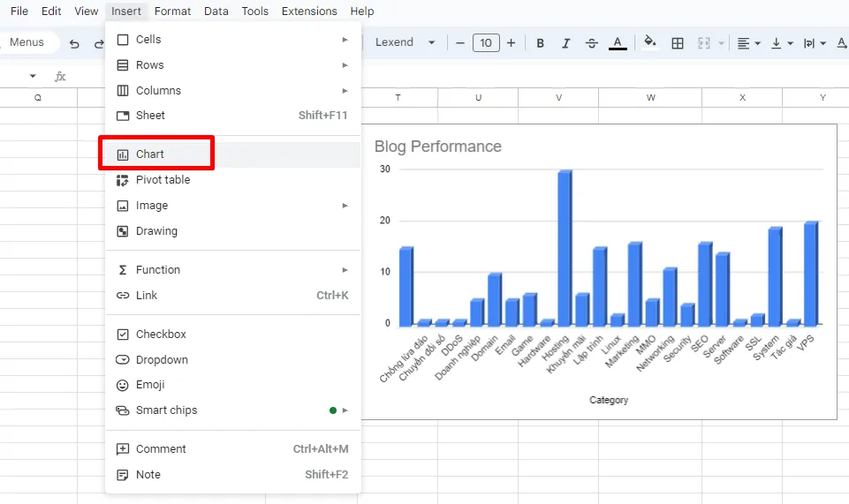Expand the Cells submenu
Image resolution: width=849 pixels, height=504 pixels.
pyautogui.click(x=233, y=40)
